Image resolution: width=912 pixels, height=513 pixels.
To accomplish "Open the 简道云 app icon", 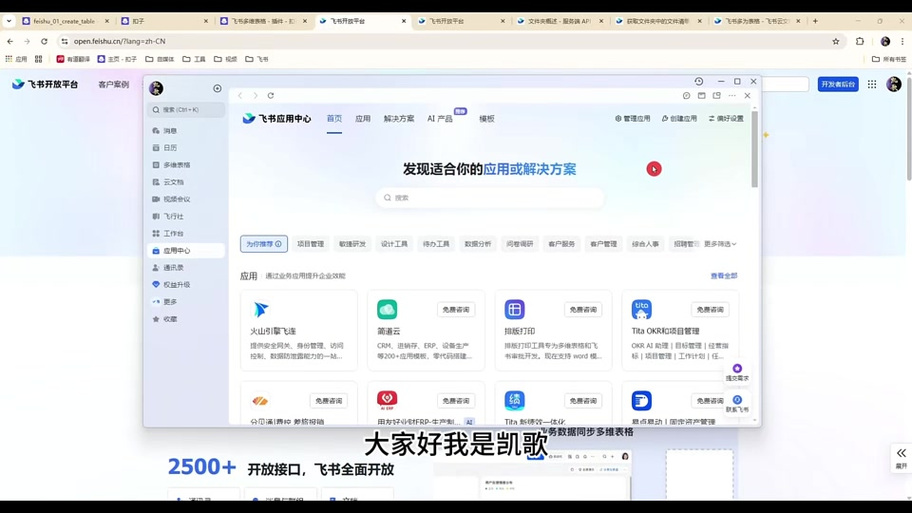I will point(387,309).
